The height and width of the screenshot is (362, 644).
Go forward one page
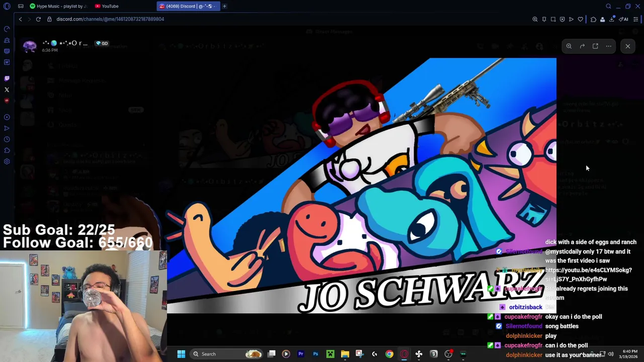29,19
